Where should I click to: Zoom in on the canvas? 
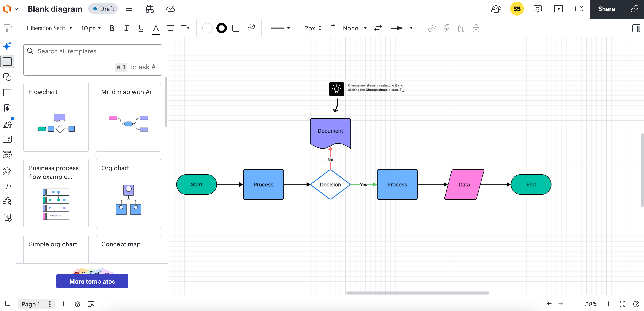tap(608, 304)
